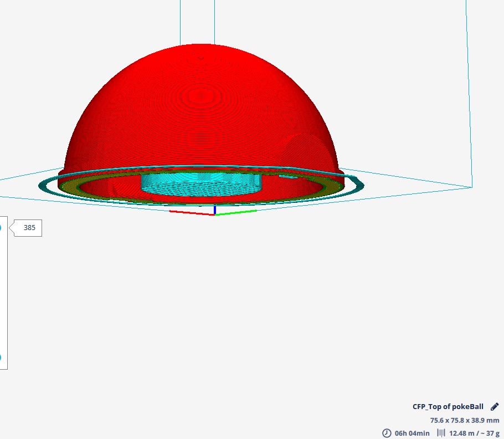Click the print time 06h 04min

(x=412, y=433)
